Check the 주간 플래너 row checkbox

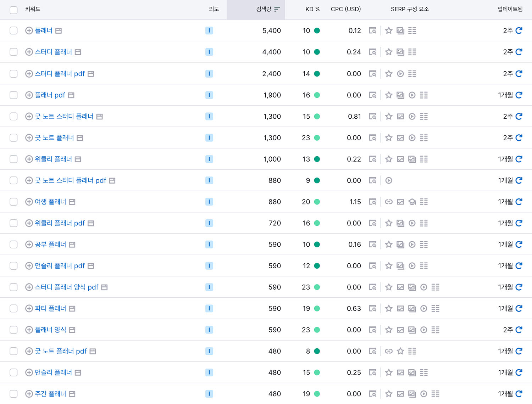pos(13,394)
